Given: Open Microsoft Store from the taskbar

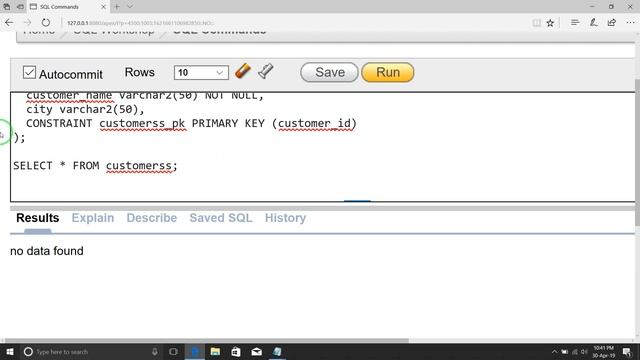Looking at the screenshot, I should pyautogui.click(x=236, y=351).
